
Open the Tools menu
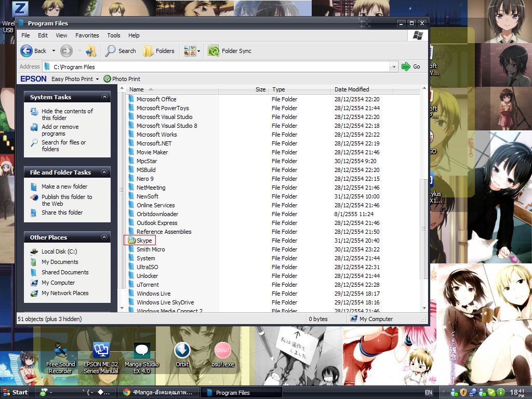[114, 35]
